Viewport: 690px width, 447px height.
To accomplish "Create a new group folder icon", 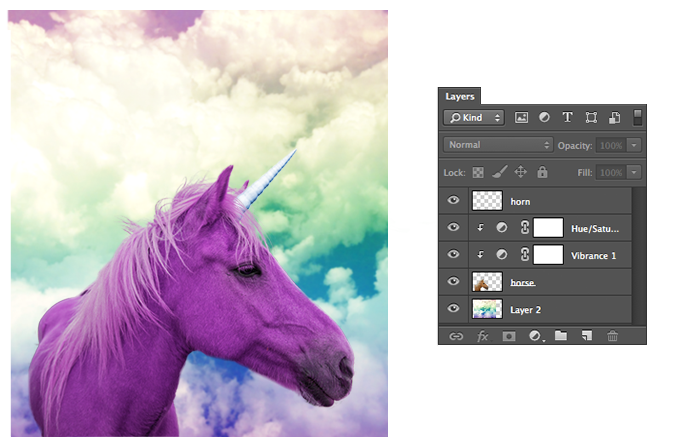I will pos(561,336).
